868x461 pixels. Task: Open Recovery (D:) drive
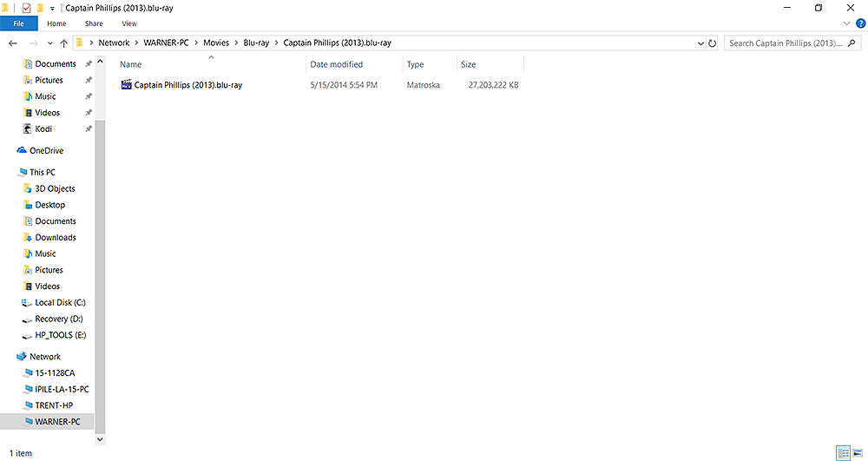tap(59, 319)
